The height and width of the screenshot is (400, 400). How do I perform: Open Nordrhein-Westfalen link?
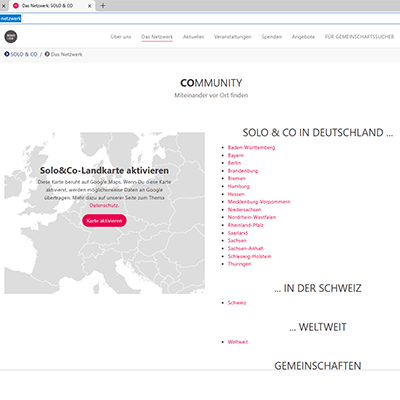(x=252, y=217)
